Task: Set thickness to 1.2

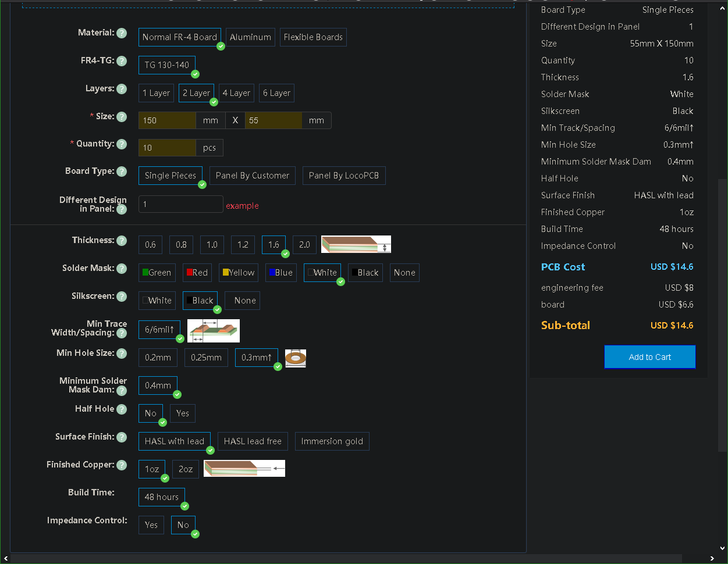Action: pos(243,245)
